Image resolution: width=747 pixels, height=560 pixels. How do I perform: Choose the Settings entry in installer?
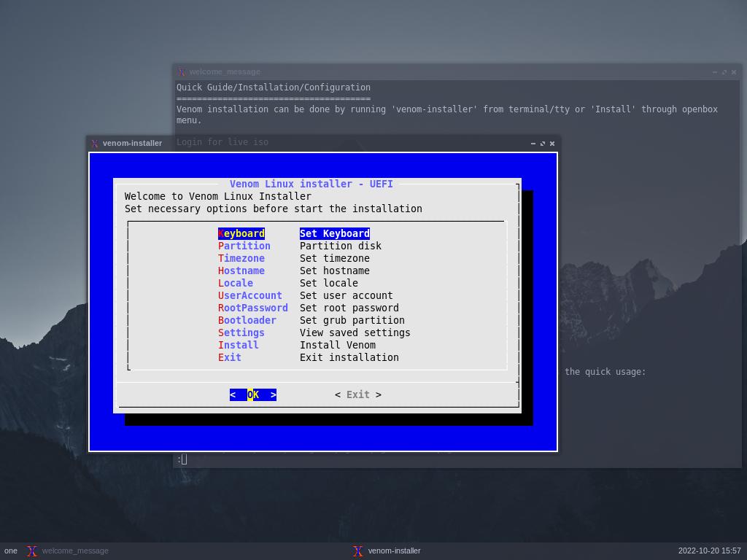(x=241, y=332)
